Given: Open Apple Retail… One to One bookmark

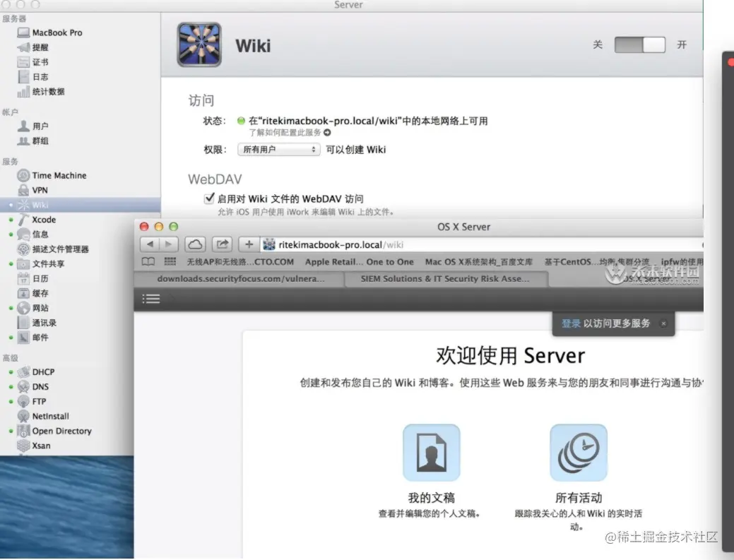Looking at the screenshot, I should click(x=359, y=262).
